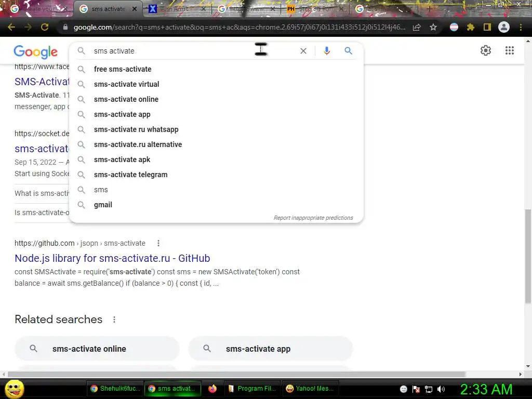
Task: Start voice search with microphone icon
Action: [x=327, y=51]
